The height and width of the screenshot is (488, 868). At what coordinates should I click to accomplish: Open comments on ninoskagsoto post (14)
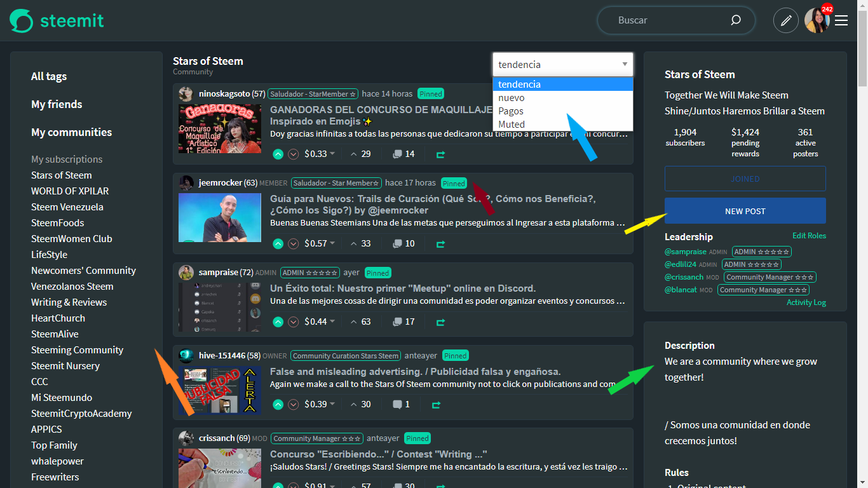[x=403, y=154]
